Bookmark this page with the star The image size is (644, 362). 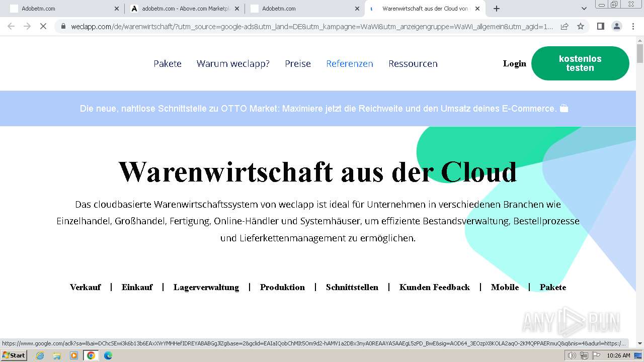point(581,26)
